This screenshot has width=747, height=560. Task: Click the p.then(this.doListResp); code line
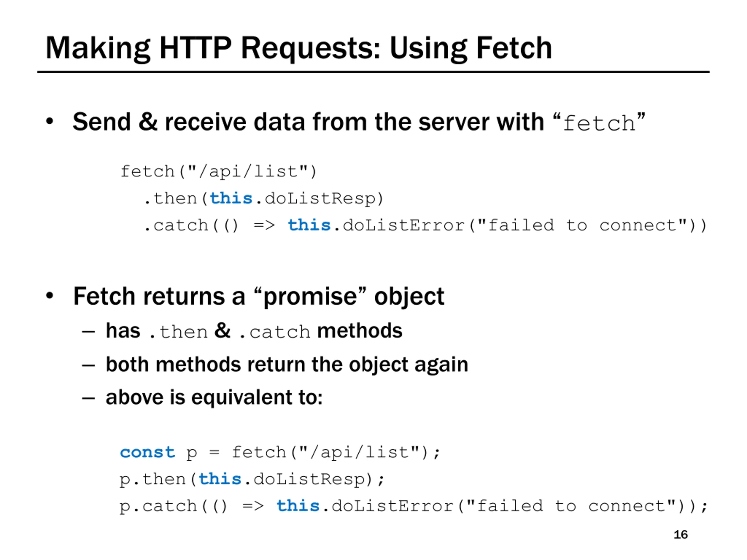tap(252, 479)
